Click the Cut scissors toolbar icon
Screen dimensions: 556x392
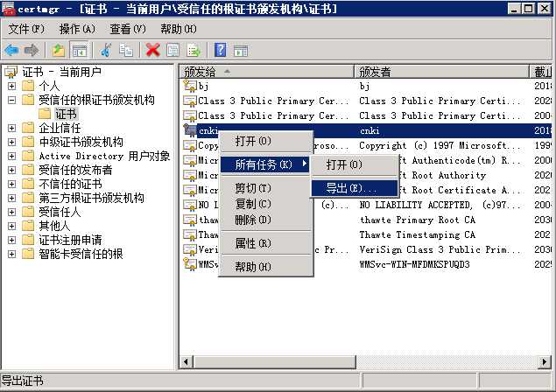click(x=105, y=50)
